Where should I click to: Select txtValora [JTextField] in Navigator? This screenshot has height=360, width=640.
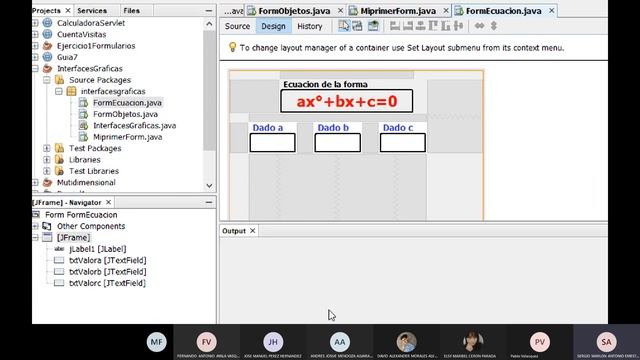tap(107, 260)
